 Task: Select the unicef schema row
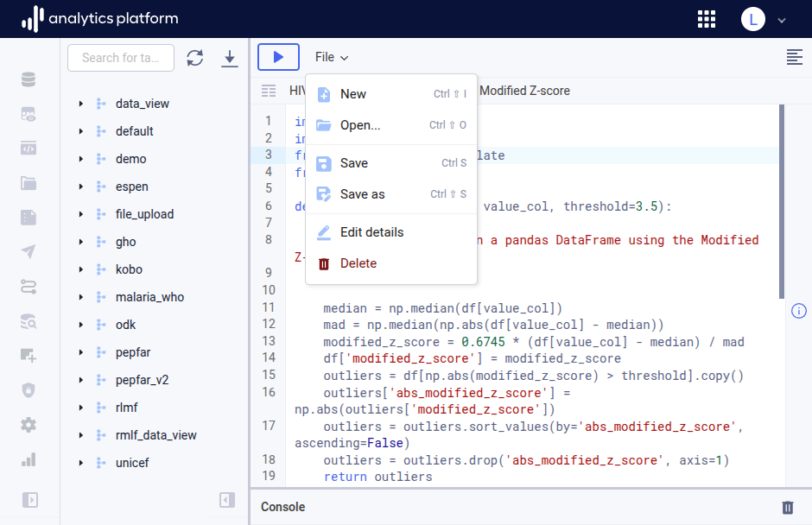pos(155,463)
